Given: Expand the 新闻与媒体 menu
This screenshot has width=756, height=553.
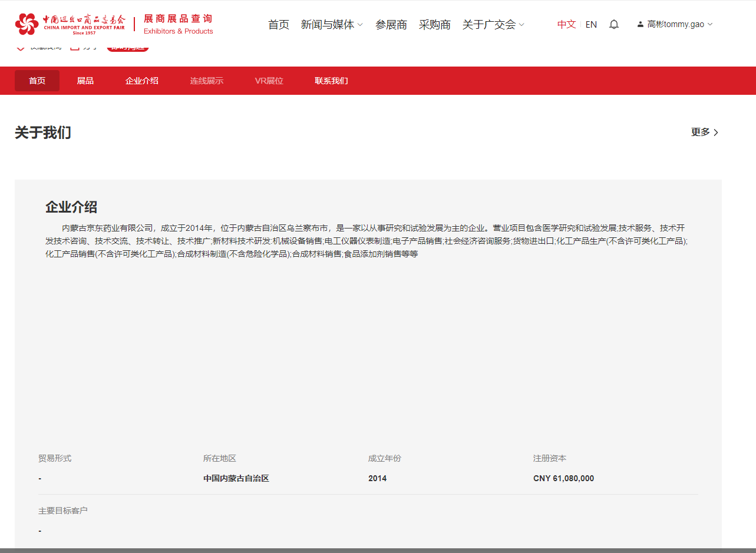Looking at the screenshot, I should click(332, 25).
